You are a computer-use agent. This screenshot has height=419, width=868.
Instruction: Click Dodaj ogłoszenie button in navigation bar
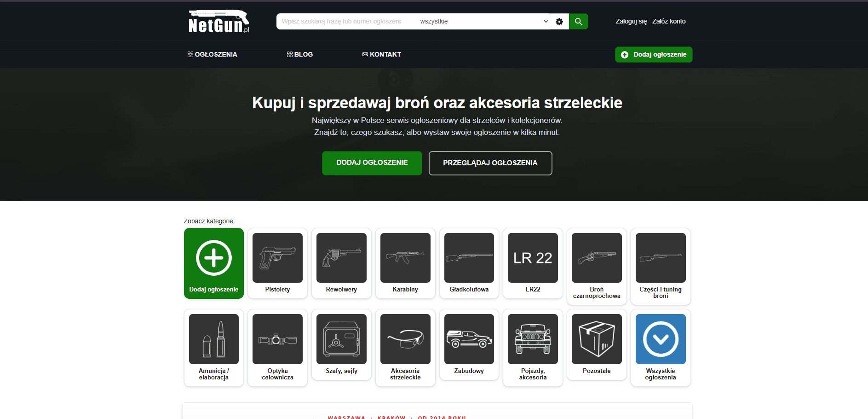pyautogui.click(x=654, y=54)
